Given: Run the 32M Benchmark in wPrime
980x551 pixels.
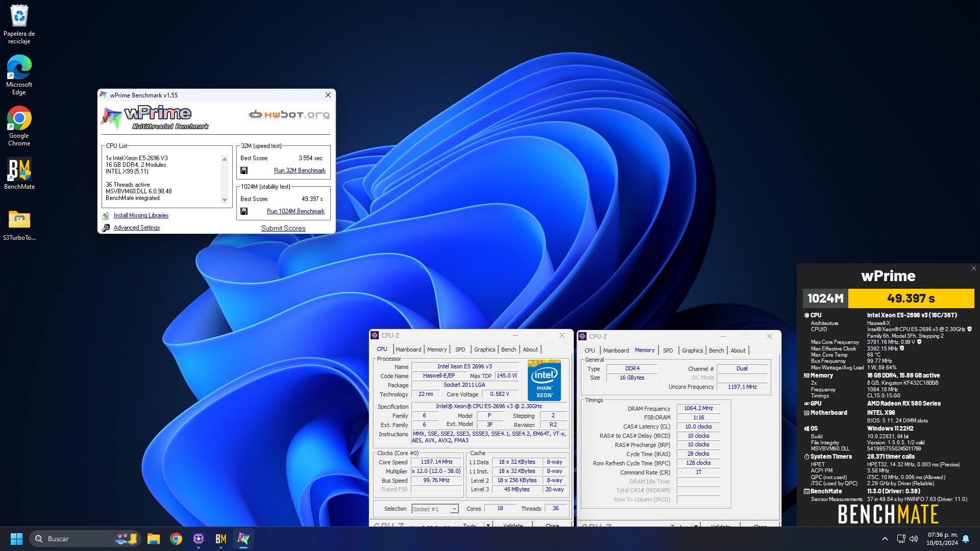Looking at the screenshot, I should [300, 170].
